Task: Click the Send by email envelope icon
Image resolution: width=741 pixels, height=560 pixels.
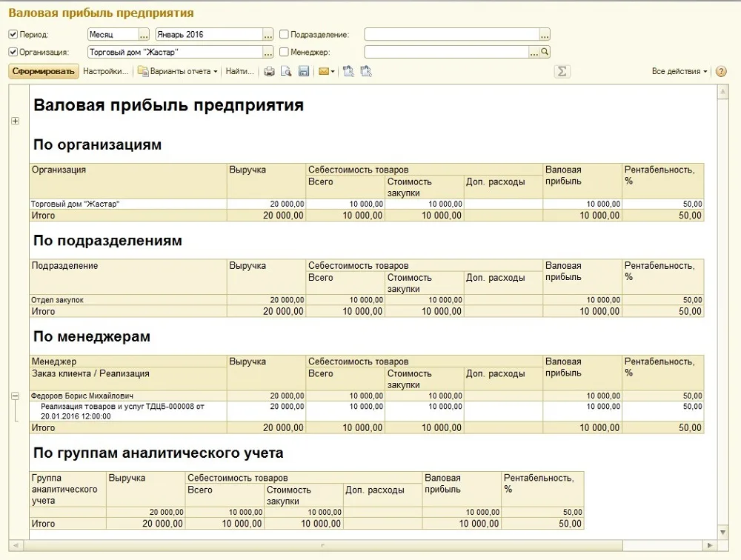Action: coord(324,71)
